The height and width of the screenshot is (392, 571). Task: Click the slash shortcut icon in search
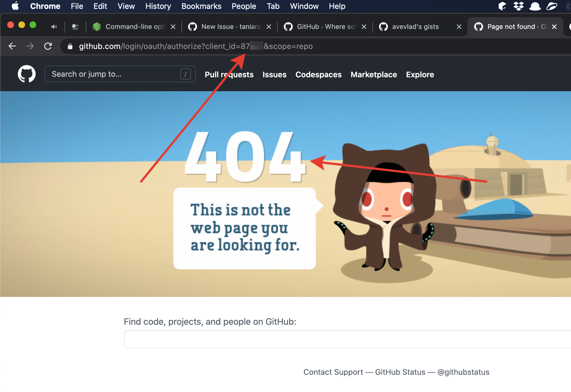(x=185, y=74)
